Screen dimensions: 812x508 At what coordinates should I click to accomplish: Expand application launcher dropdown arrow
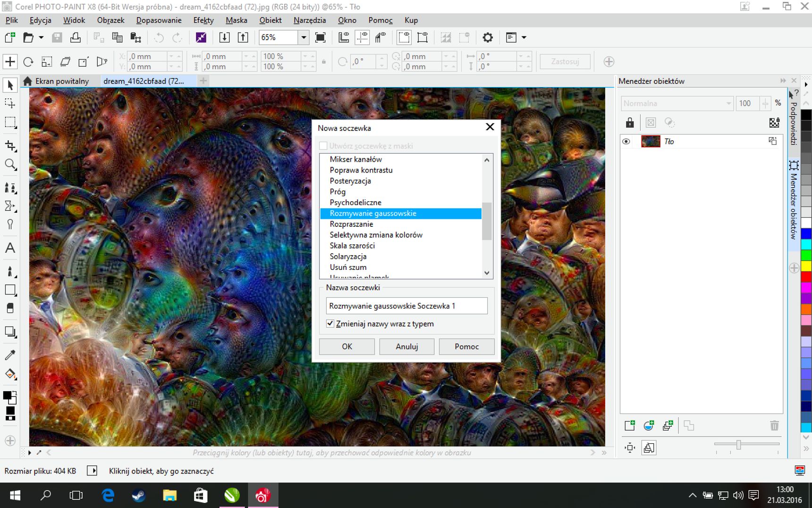524,37
